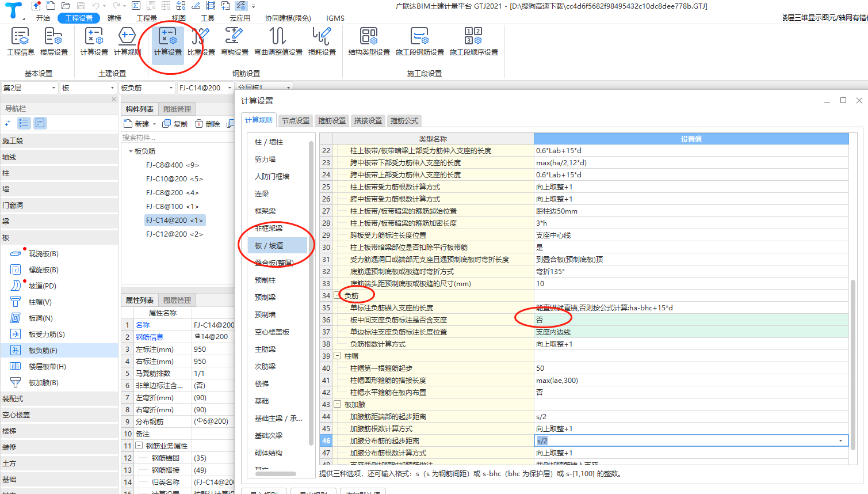Click the redo icon in quick access toolbar
This screenshot has width=868, height=494.
(x=116, y=6)
